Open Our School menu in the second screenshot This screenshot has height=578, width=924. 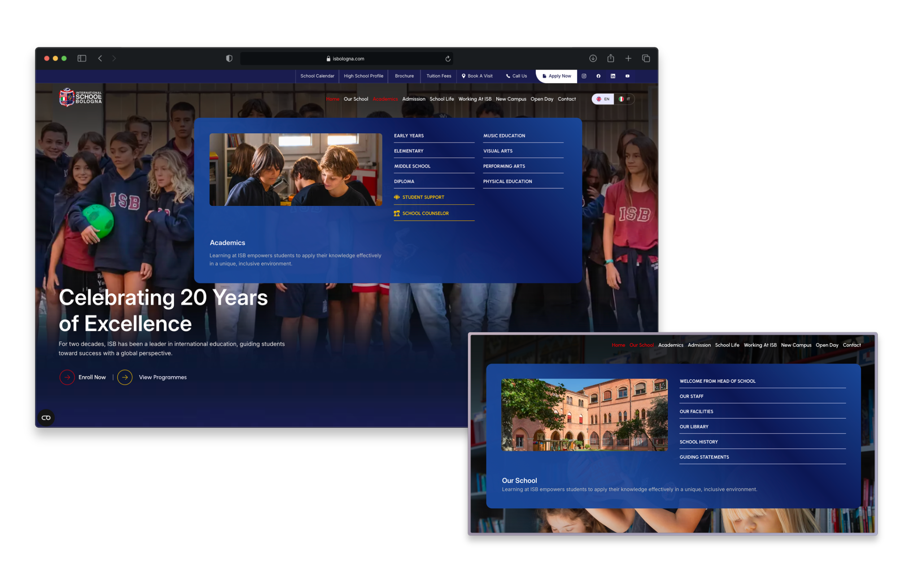point(641,345)
